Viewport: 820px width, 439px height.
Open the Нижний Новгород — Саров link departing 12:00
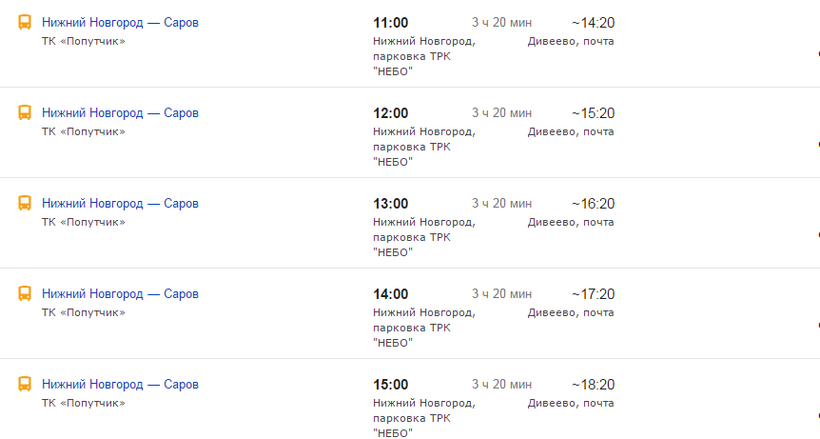click(x=120, y=113)
